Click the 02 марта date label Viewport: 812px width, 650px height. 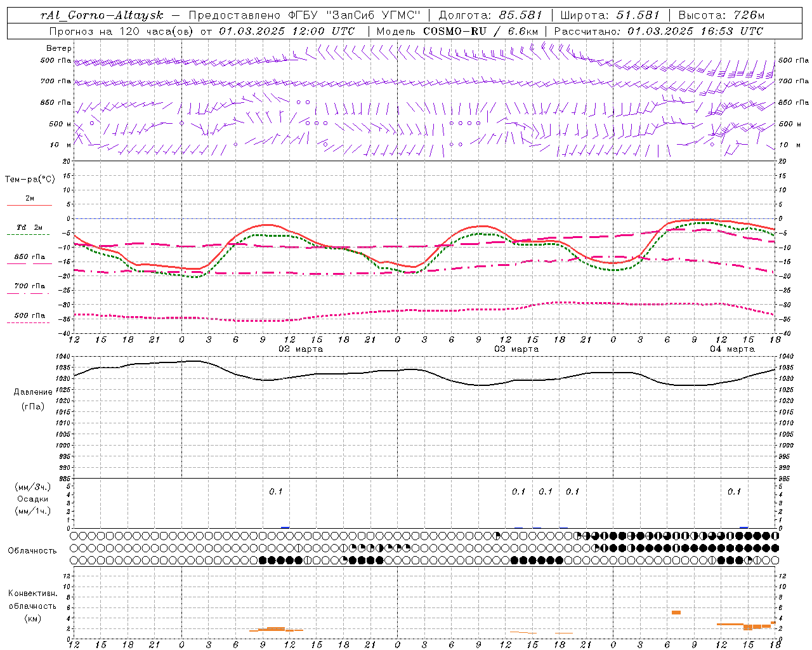(x=301, y=349)
